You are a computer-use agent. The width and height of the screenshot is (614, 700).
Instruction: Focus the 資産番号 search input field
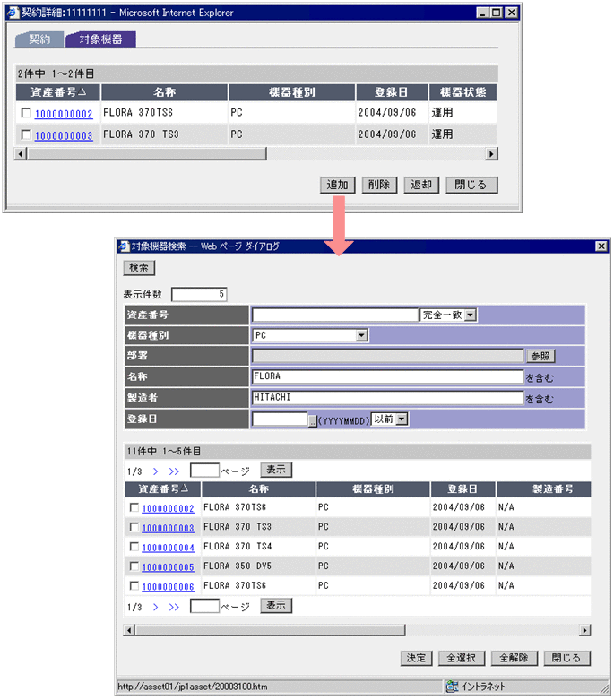335,315
